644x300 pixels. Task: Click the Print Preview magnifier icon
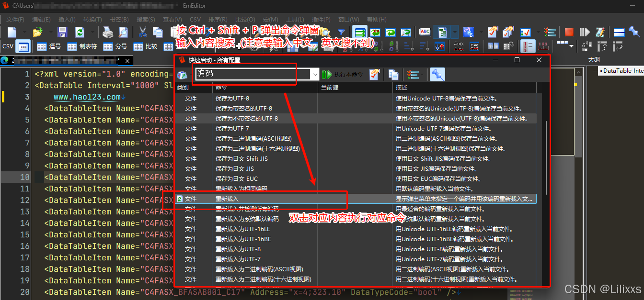[x=124, y=33]
